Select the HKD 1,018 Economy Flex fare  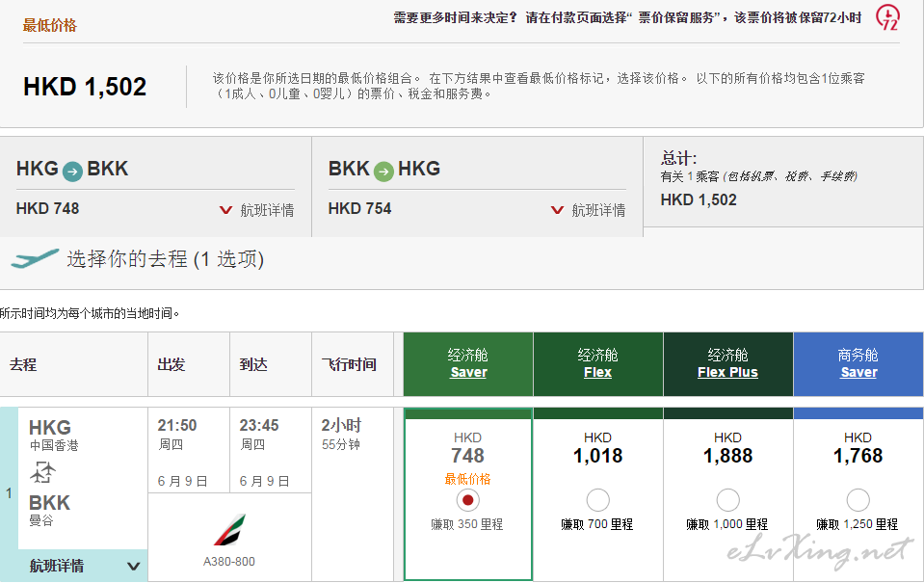click(597, 500)
